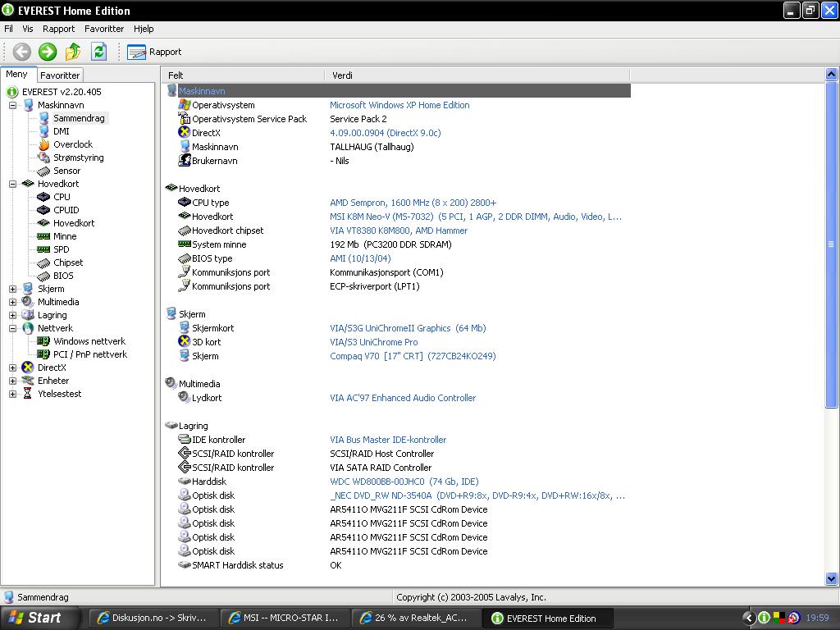Expand the Skjerm tree node

12,289
